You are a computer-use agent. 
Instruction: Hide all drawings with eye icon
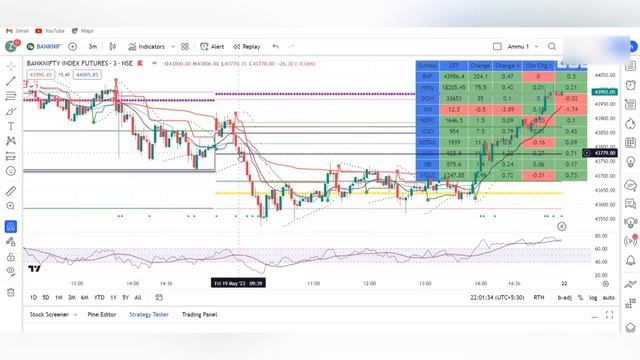(x=11, y=271)
